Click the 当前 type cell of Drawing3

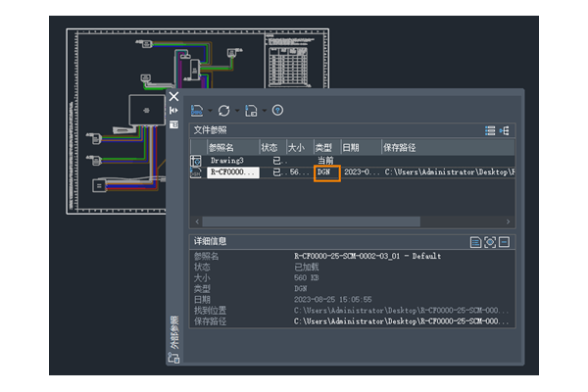click(325, 161)
